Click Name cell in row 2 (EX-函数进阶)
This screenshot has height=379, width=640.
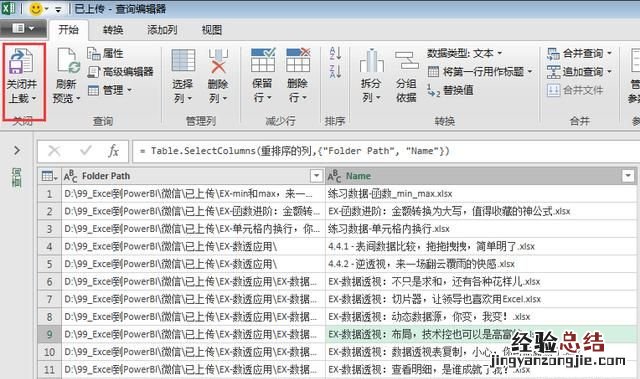(481, 211)
